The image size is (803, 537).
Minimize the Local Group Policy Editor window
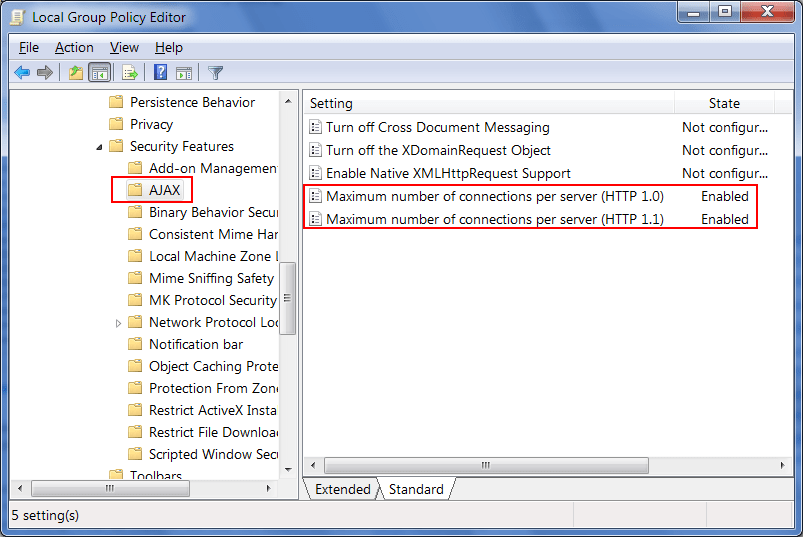694,11
